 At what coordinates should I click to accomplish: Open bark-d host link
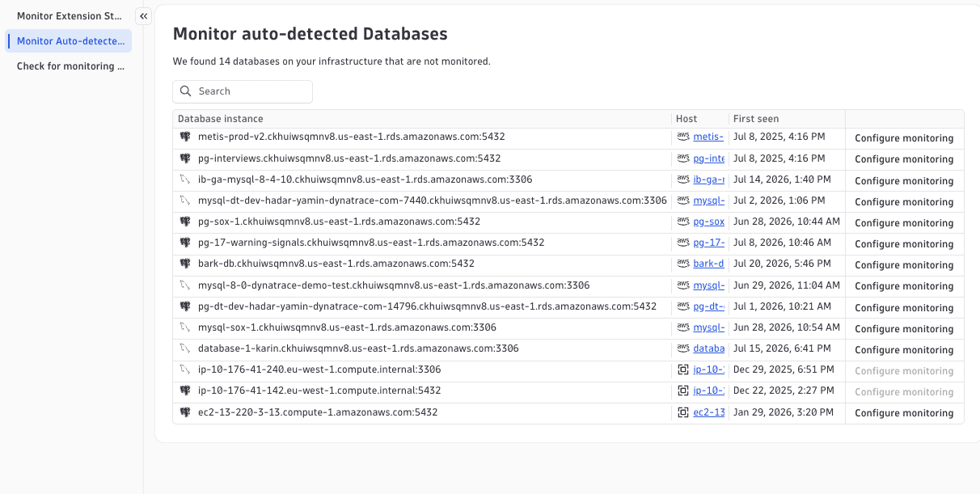tap(709, 264)
